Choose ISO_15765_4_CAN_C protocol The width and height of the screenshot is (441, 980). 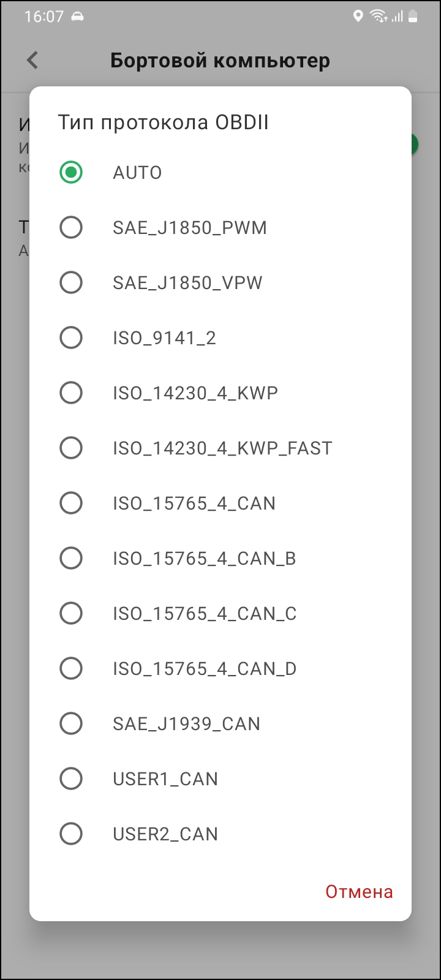71,614
